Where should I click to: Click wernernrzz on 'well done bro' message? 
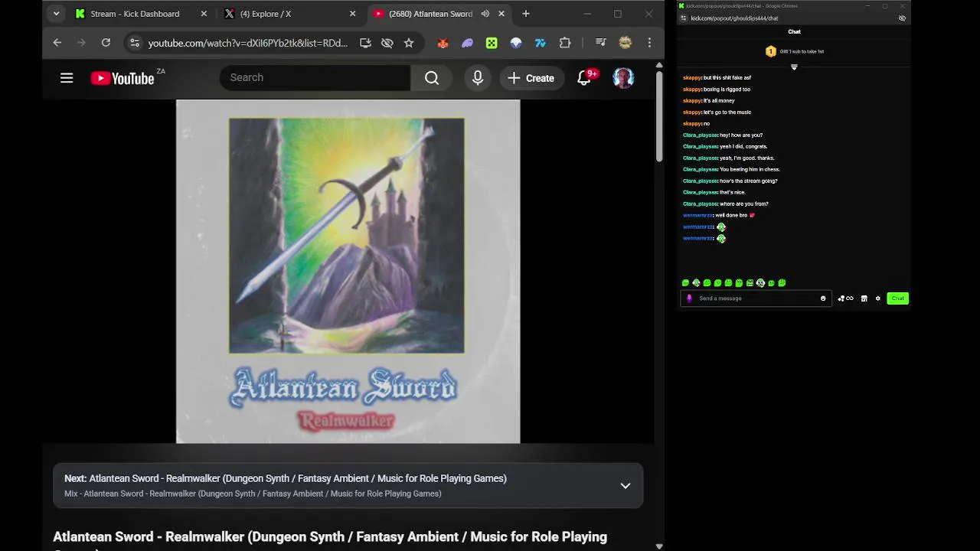pos(698,215)
